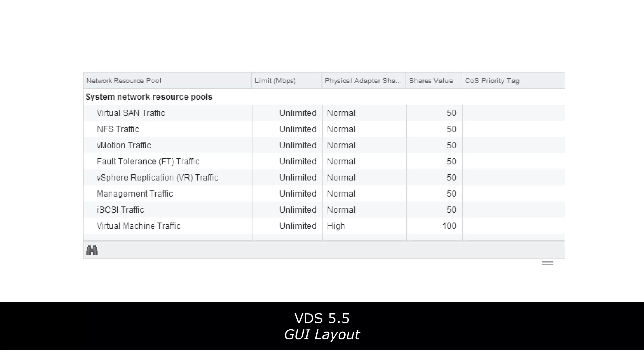Sort by Shares Value column header
This screenshot has height=362, width=644.
[434, 81]
